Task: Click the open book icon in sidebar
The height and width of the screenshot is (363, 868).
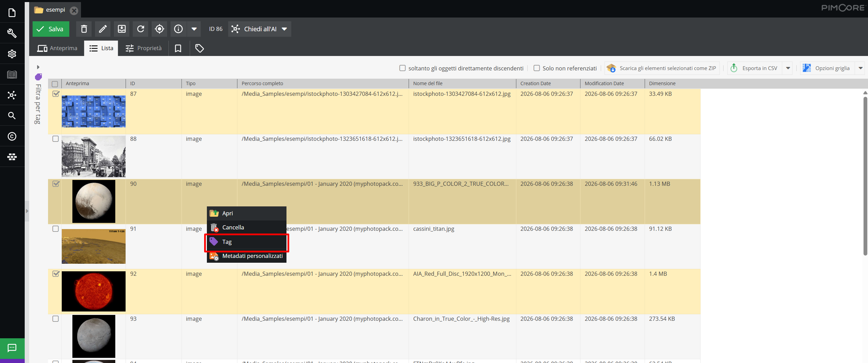Action: click(12, 75)
